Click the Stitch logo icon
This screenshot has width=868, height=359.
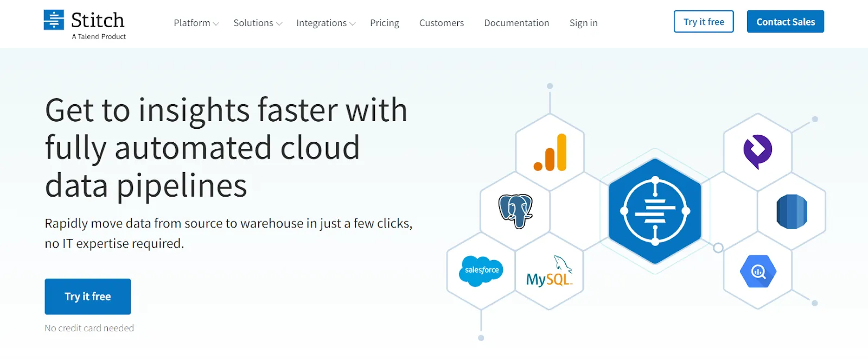click(x=54, y=20)
